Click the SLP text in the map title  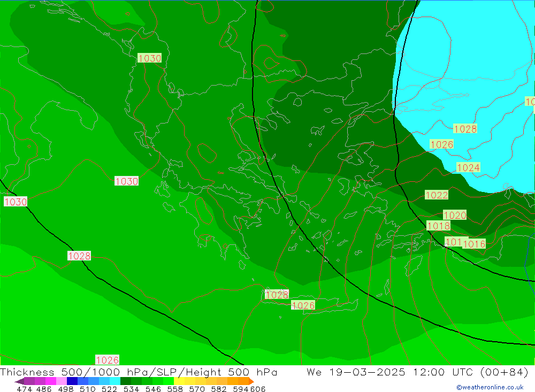166,372
